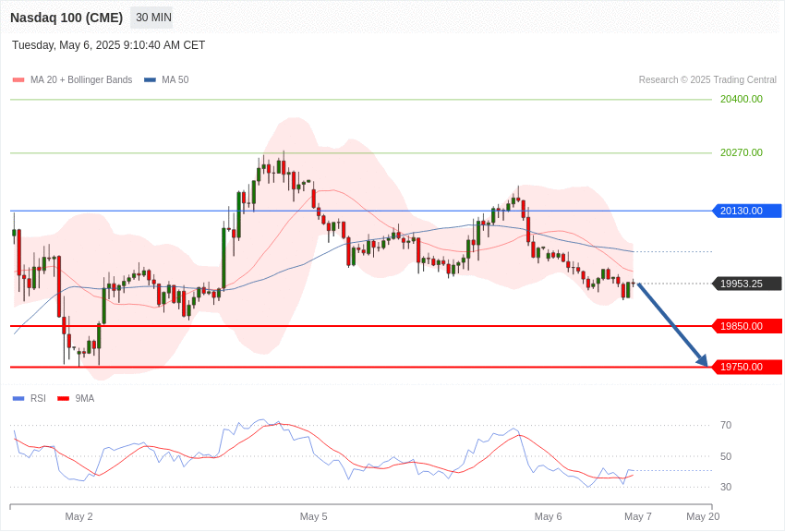Click the red 9MA legend swatch
The image size is (785, 532).
(x=64, y=399)
